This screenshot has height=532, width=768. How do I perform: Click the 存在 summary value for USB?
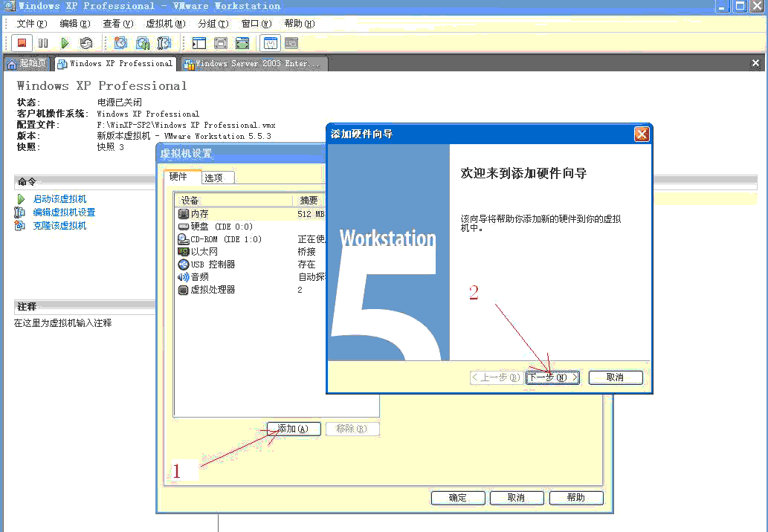(x=306, y=265)
